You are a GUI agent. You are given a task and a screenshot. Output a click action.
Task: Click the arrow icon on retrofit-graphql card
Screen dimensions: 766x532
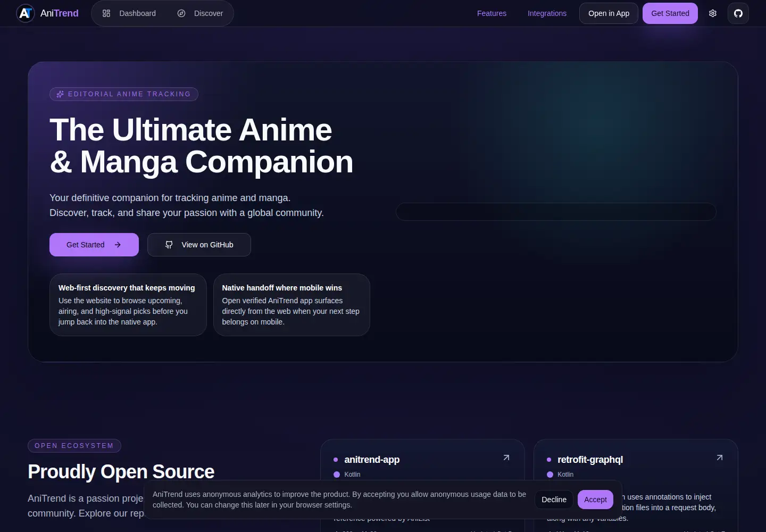click(x=720, y=458)
